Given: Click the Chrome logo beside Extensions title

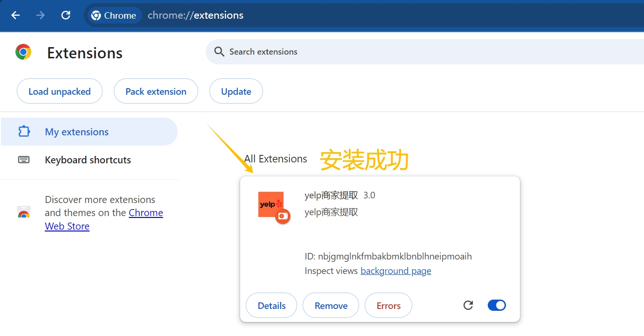Looking at the screenshot, I should (x=23, y=52).
